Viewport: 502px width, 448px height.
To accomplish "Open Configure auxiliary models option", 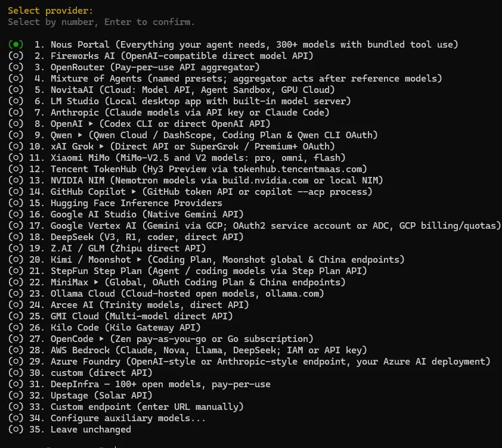I will pos(128,418).
